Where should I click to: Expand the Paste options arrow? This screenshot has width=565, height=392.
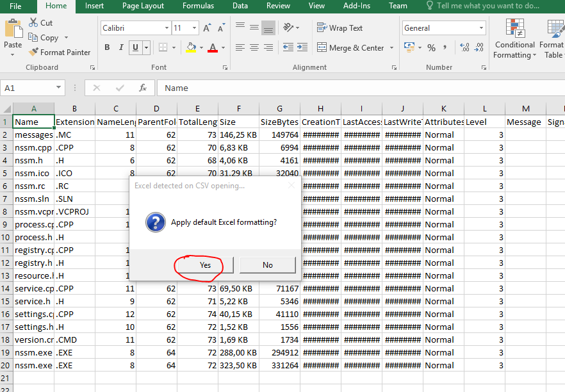click(x=13, y=55)
